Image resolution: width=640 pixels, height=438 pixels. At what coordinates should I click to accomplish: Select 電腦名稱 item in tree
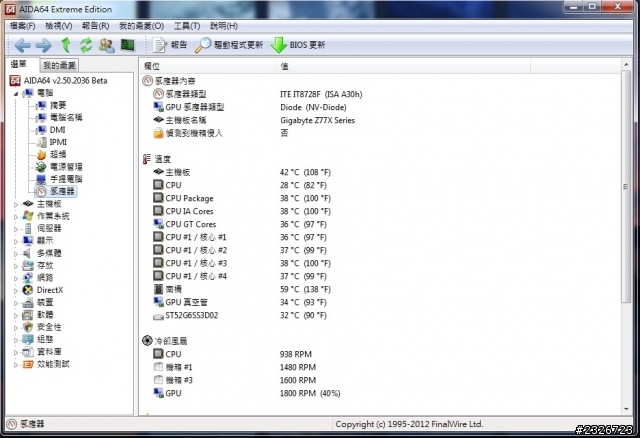pos(66,118)
